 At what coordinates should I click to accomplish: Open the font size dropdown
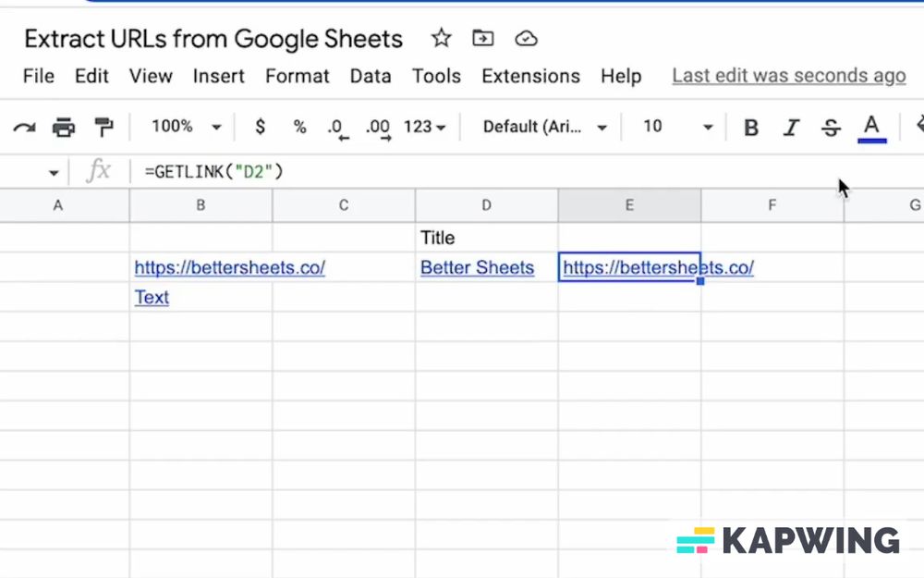click(x=675, y=127)
